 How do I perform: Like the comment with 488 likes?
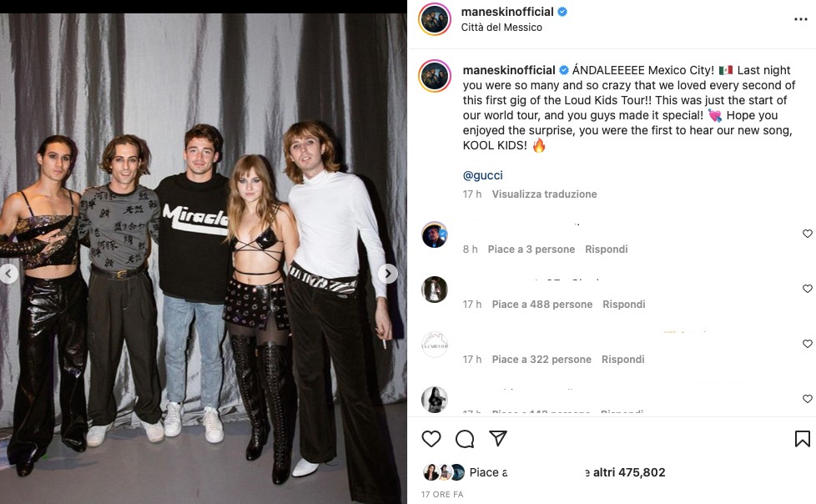(807, 289)
